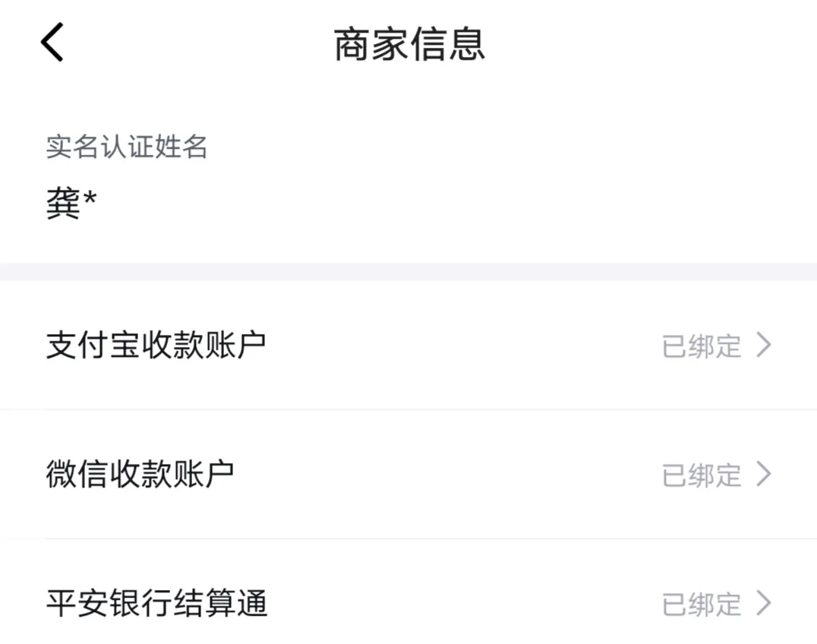Viewport: 817px width, 644px height.
Task: Click divider line below 微信收款账户 row
Action: coord(431,538)
